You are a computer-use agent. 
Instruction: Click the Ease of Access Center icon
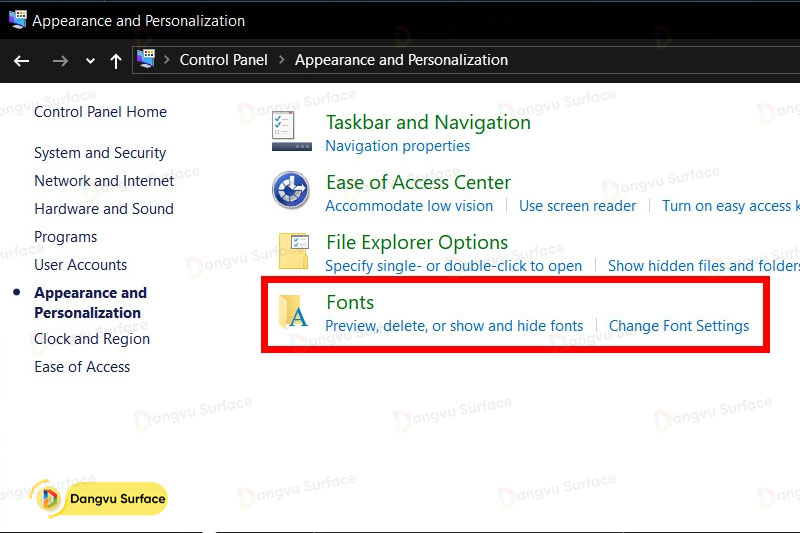[x=291, y=190]
